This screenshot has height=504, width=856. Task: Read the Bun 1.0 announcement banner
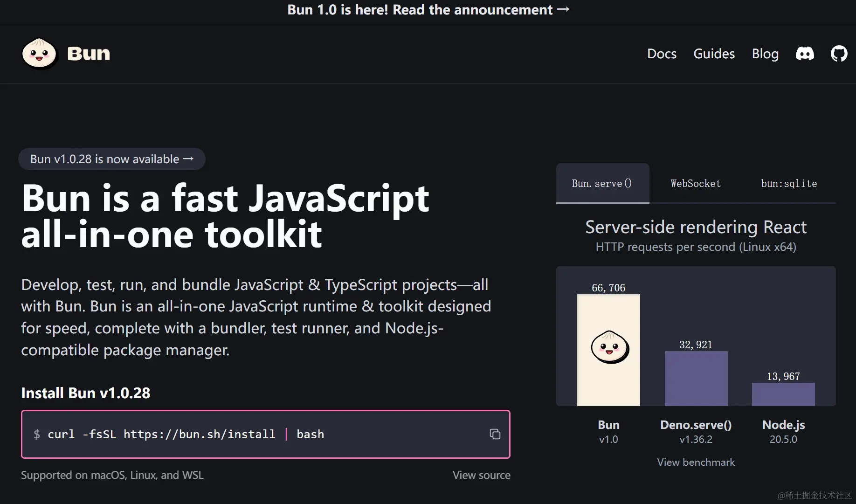(428, 10)
